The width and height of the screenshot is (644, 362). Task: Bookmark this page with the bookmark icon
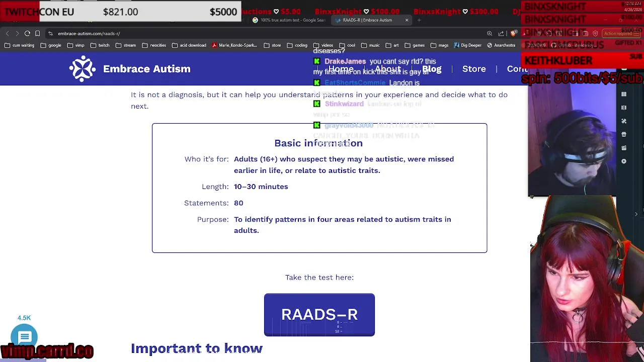coord(37,34)
